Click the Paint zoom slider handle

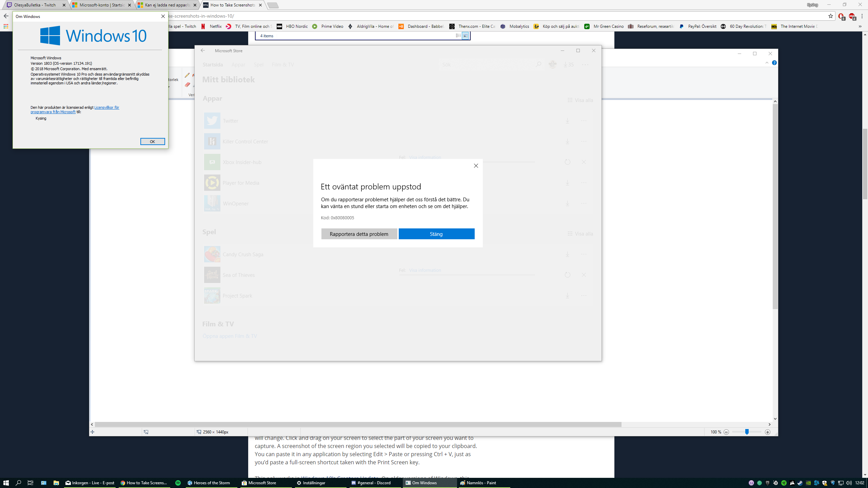(747, 432)
